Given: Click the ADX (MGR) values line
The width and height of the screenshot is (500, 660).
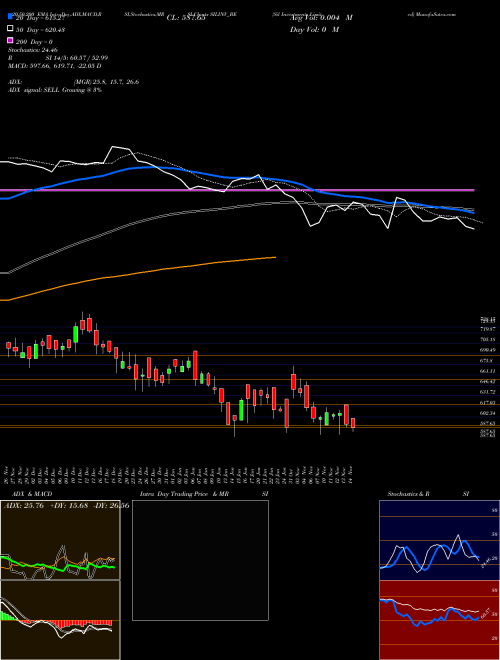Looking at the screenshot, I should (x=74, y=82).
